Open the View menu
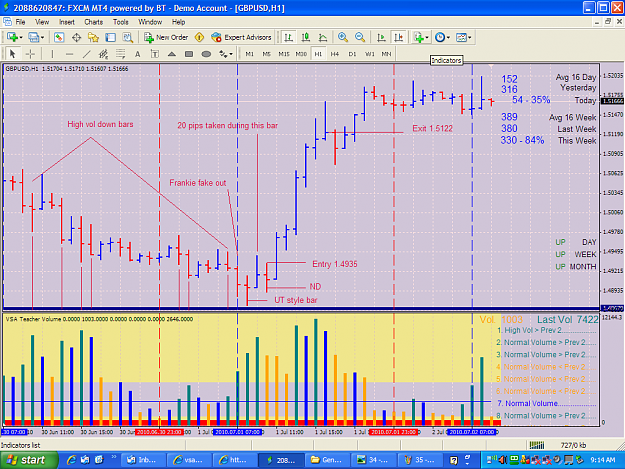Viewport: 625px width, 469px height. click(x=42, y=22)
